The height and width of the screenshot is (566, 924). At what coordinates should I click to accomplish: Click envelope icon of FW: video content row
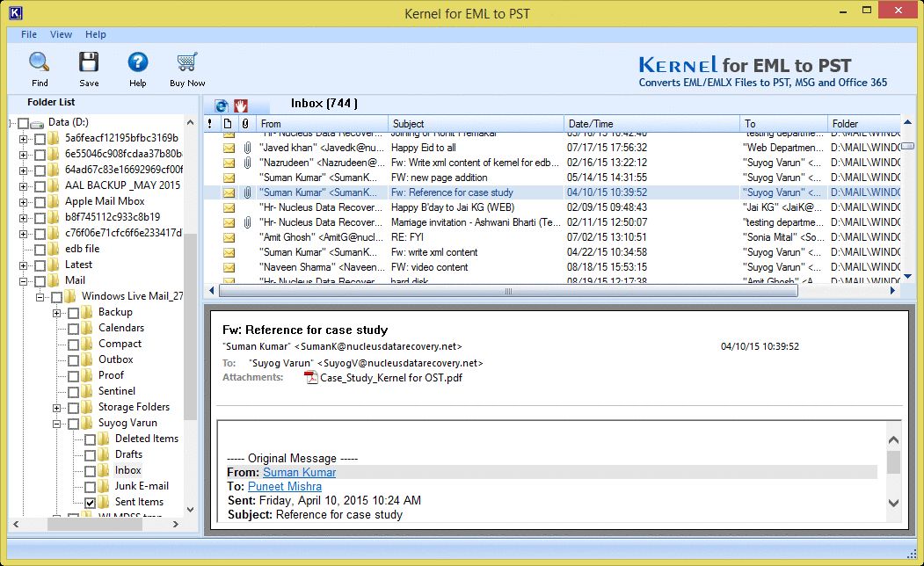point(229,267)
